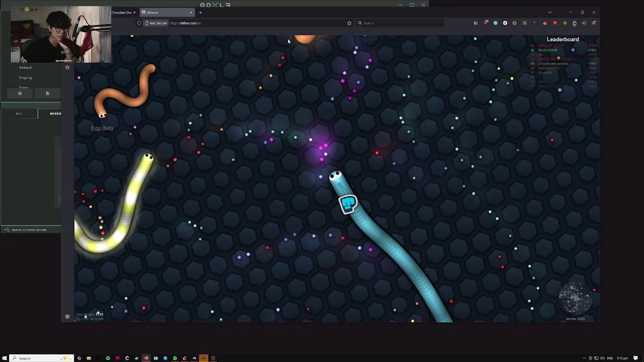Screen dimensions: 644x362
Task: Click the slither.io minimap
Action: [575, 298]
